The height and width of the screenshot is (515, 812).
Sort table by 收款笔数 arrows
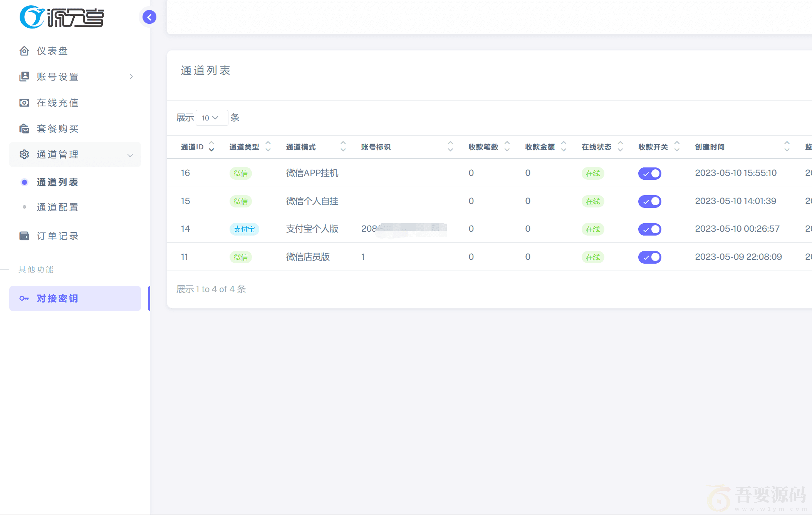point(507,147)
